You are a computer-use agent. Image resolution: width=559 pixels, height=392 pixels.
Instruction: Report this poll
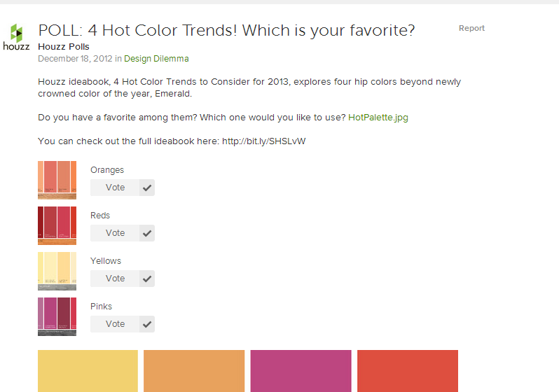(x=471, y=29)
